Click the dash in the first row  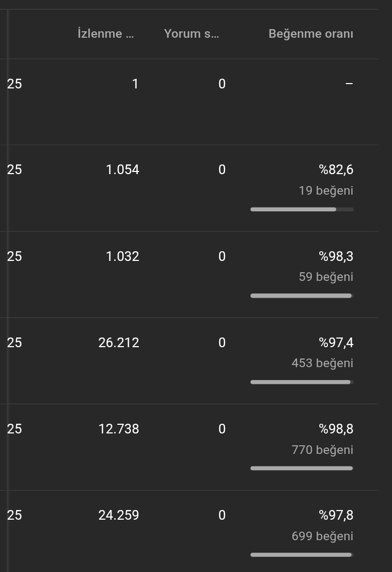pyautogui.click(x=349, y=84)
